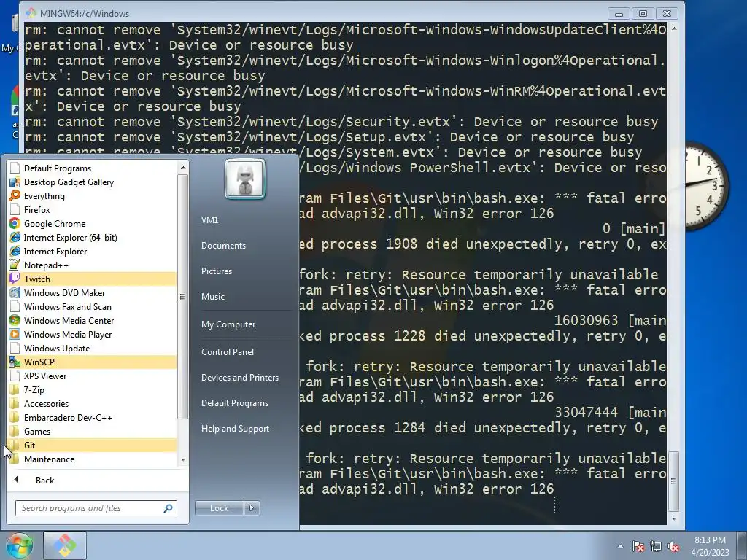Open Help and Support
The height and width of the screenshot is (560, 747).
point(236,429)
